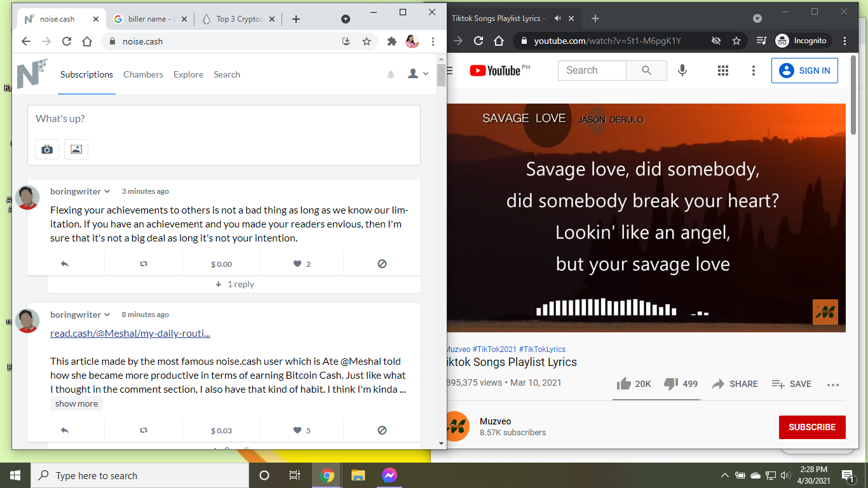
Task: Click the noise.cash logo
Action: 32,74
